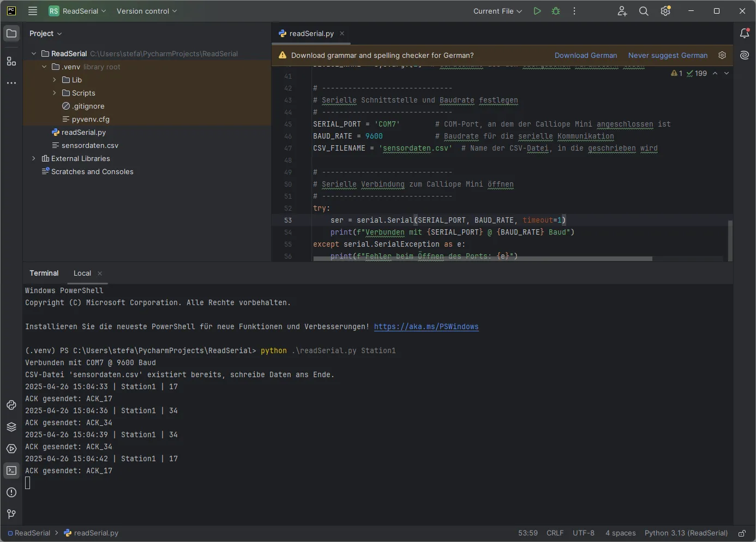Click the Download German link
This screenshot has width=756, height=542.
tap(585, 55)
